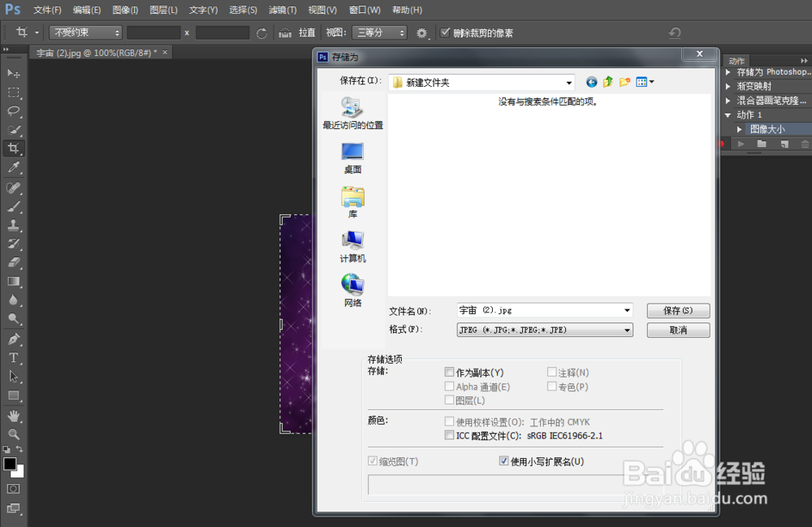This screenshot has height=527, width=812.
Task: Open the 滤镜(T) menu
Action: coord(283,10)
